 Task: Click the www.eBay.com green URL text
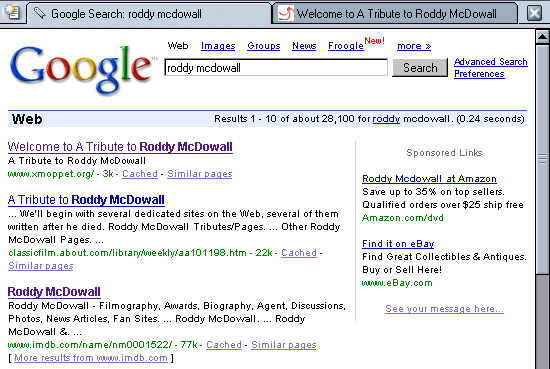(x=397, y=283)
